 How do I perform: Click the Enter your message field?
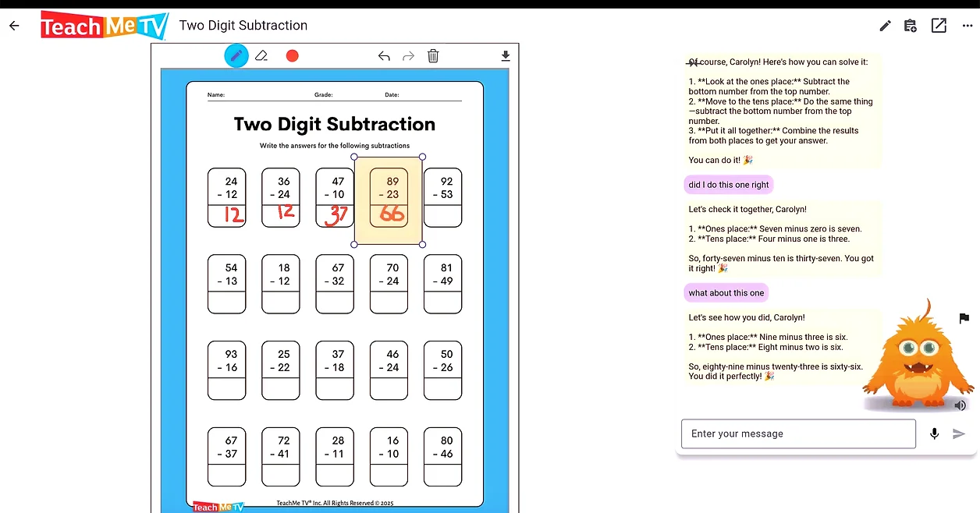tap(798, 433)
